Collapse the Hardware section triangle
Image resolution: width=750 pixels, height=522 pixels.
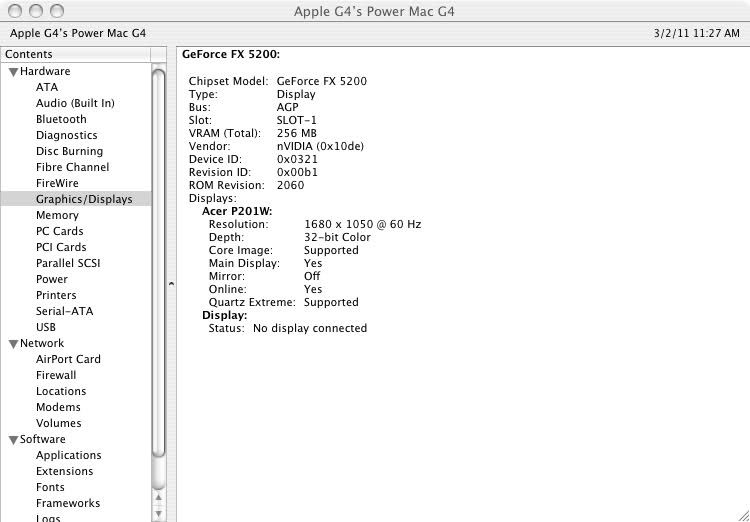pos(14,72)
